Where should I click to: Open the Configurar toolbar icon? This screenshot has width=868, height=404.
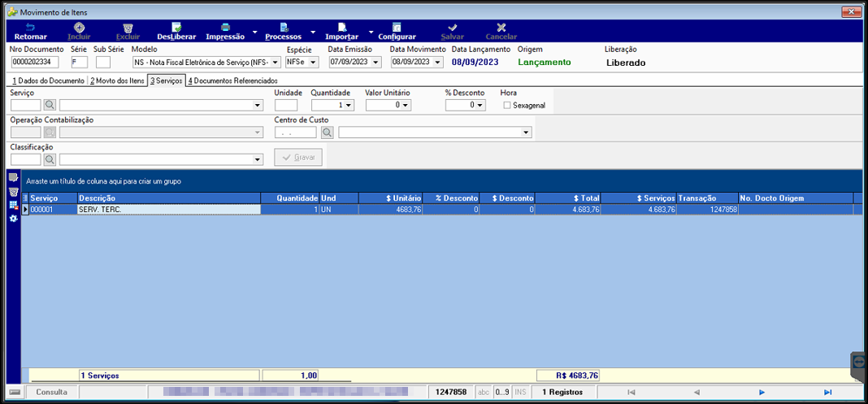tap(397, 27)
